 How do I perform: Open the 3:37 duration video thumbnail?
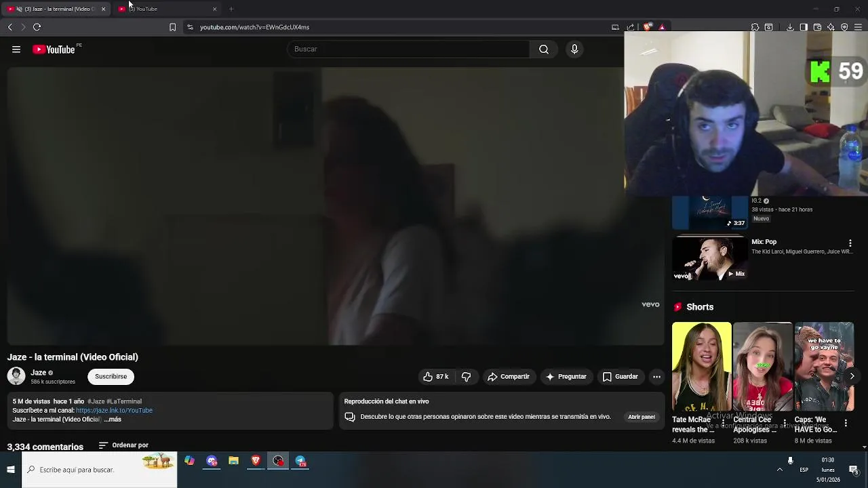pos(709,212)
